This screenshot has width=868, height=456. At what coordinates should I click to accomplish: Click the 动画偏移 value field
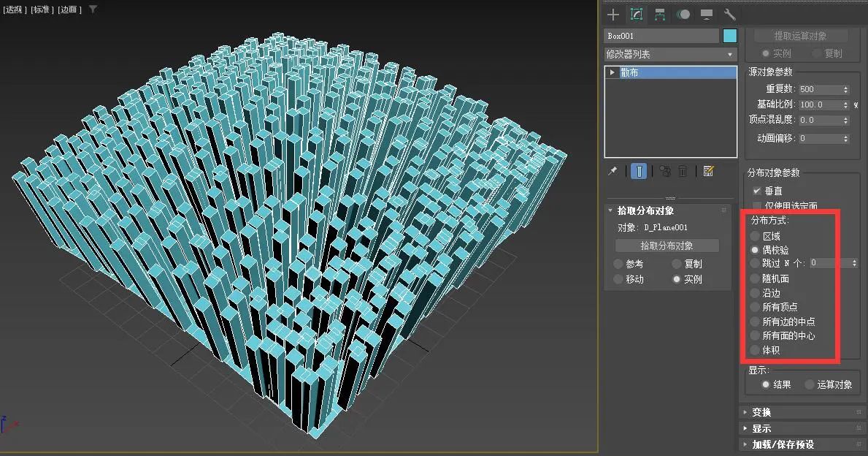click(x=820, y=139)
